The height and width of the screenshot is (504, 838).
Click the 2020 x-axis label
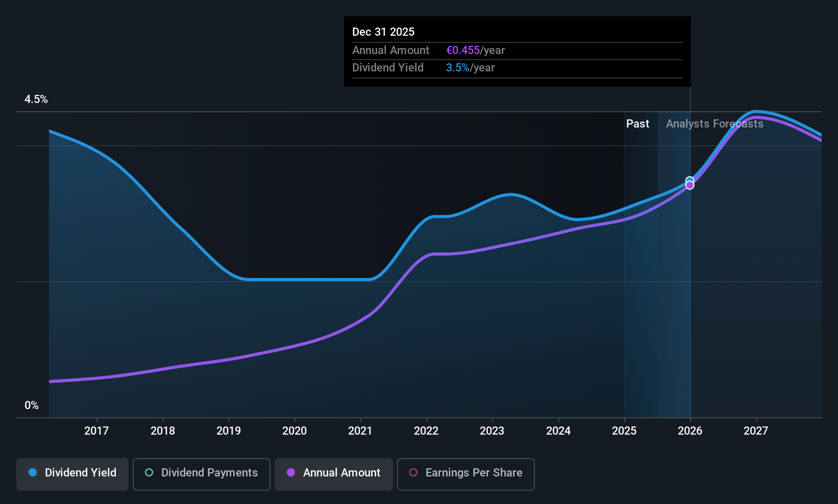(x=294, y=431)
